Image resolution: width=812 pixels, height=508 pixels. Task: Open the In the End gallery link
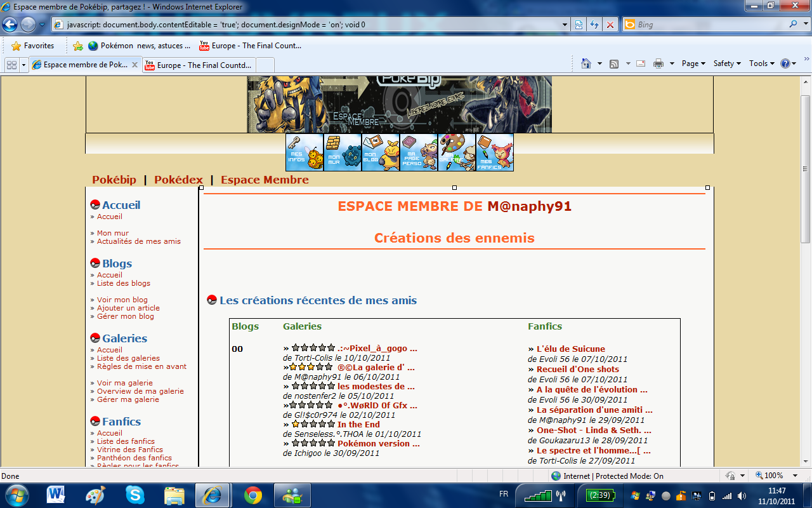(x=358, y=424)
